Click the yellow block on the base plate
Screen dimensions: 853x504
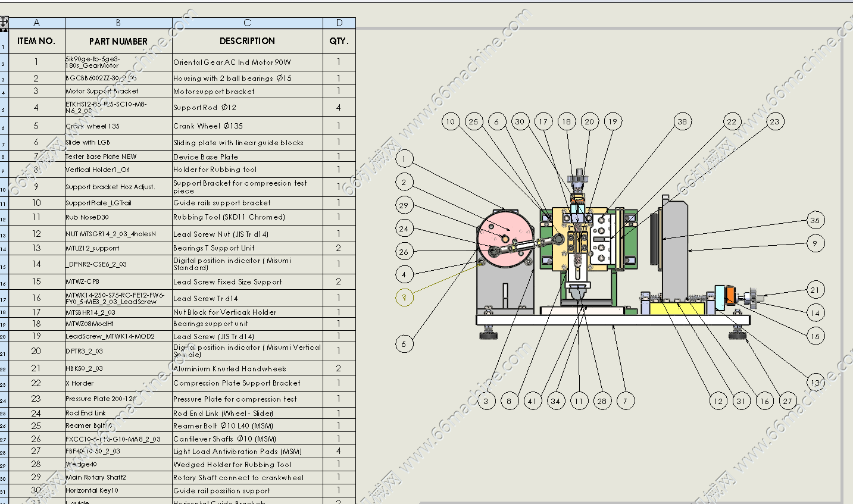[x=677, y=308]
